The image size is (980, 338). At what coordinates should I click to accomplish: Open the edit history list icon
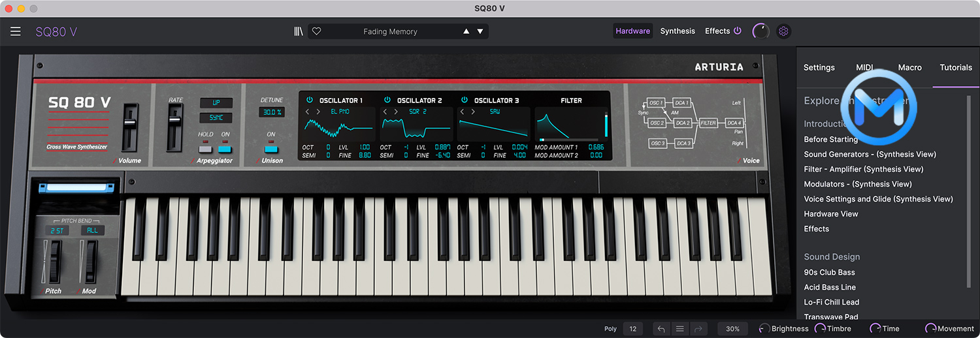[679, 329]
